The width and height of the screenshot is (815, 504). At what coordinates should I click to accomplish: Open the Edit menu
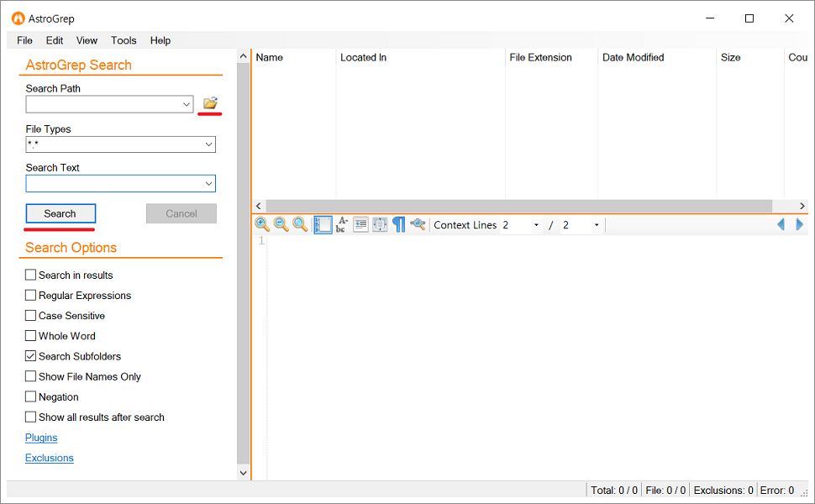click(x=55, y=40)
